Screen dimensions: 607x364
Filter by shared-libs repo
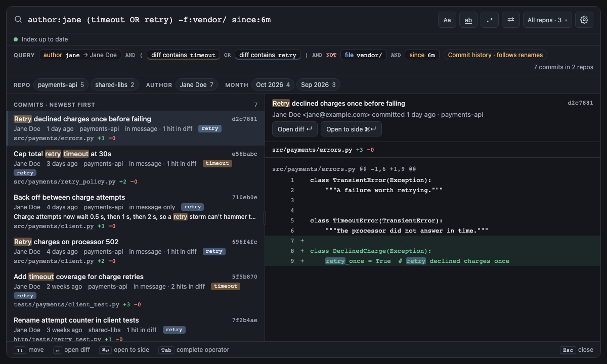pyautogui.click(x=115, y=85)
